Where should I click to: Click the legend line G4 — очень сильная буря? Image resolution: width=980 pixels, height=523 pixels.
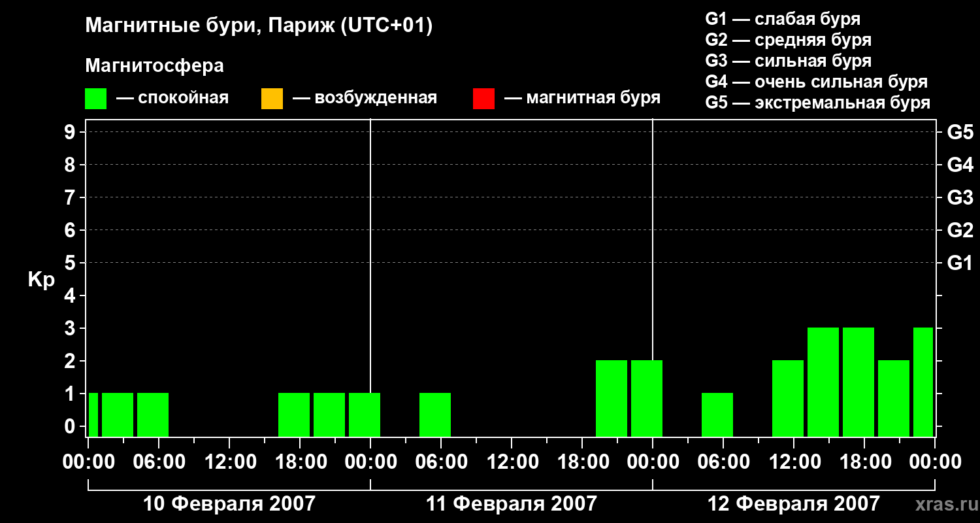pos(817,82)
